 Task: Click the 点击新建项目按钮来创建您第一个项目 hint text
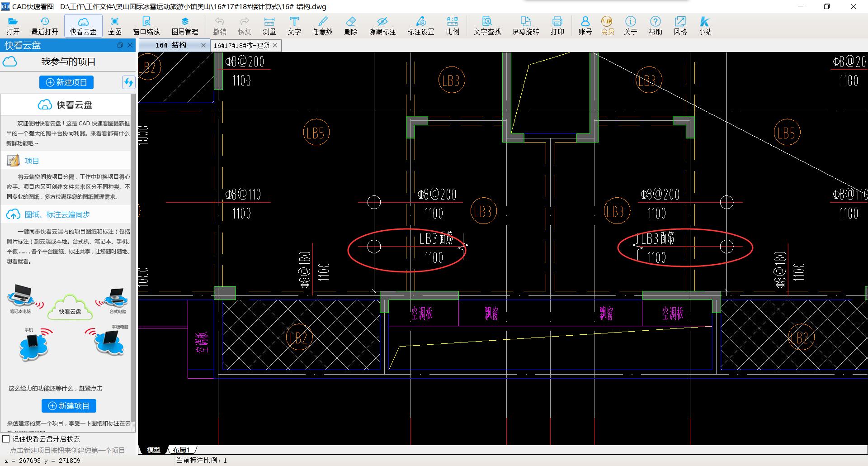pos(67,450)
